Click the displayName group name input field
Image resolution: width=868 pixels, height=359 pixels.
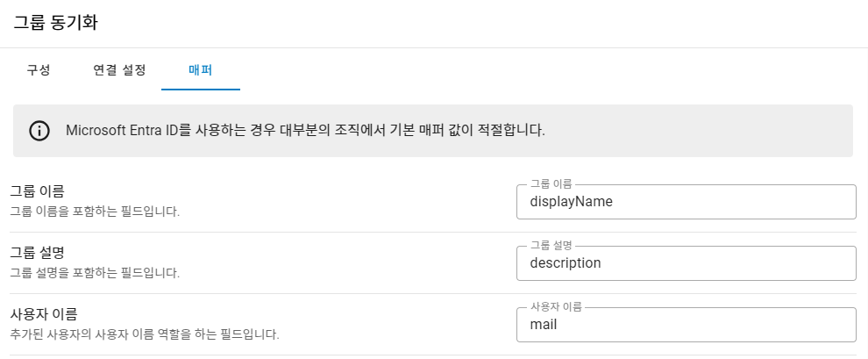(x=686, y=202)
